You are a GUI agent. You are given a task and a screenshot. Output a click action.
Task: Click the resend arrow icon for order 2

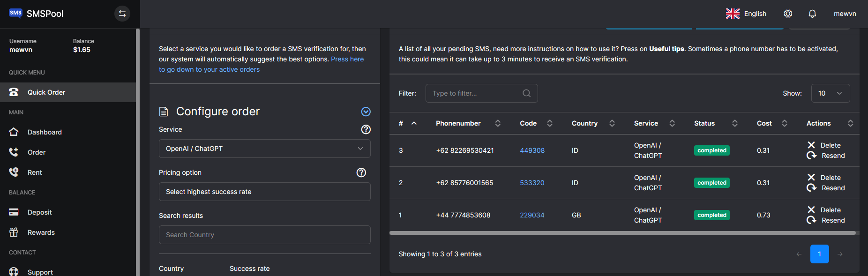[x=811, y=188]
